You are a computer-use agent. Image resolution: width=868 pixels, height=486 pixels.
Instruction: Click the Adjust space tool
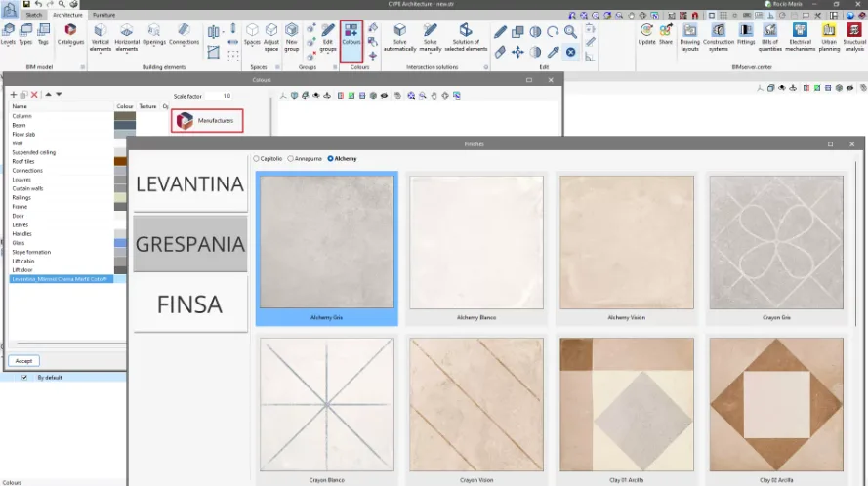(271, 38)
